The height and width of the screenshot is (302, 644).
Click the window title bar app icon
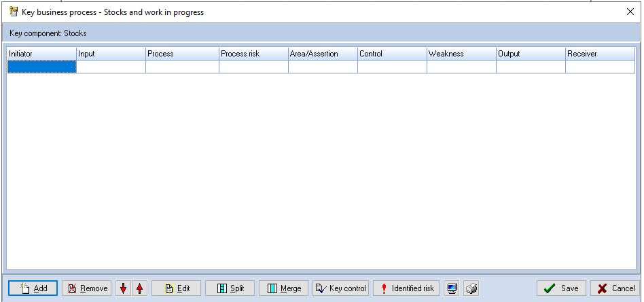click(x=14, y=12)
